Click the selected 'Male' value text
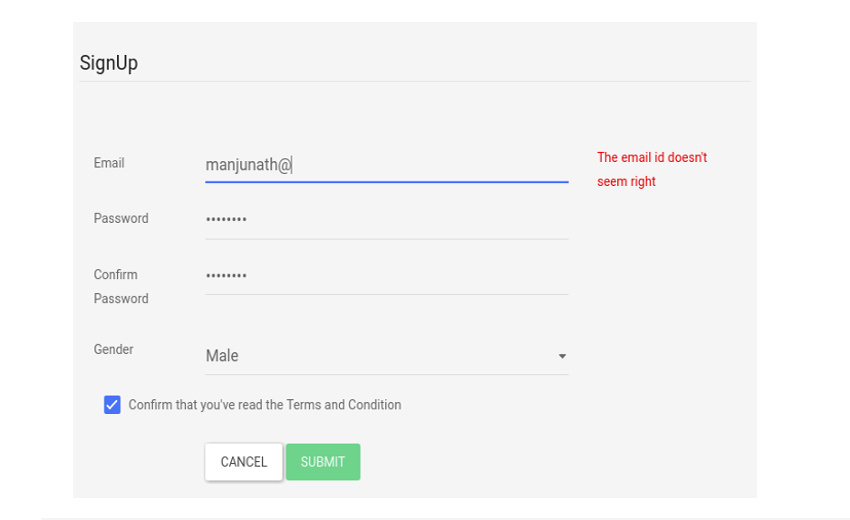The image size is (850, 520). [222, 356]
